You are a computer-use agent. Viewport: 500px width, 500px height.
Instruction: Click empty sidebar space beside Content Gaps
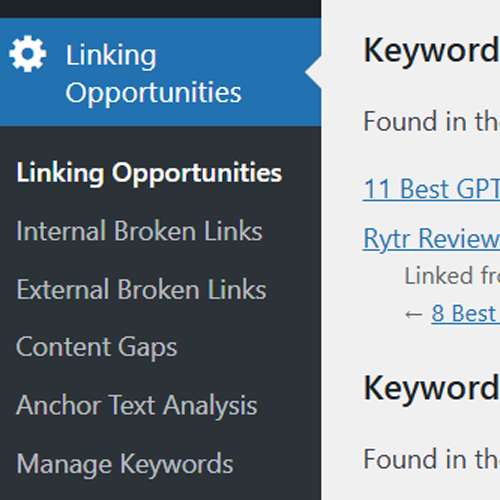tap(250, 347)
